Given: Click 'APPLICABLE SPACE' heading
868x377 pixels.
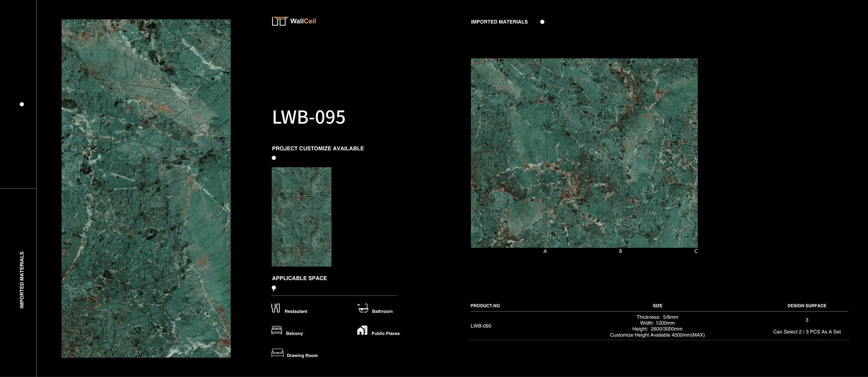Looking at the screenshot, I should [x=299, y=278].
